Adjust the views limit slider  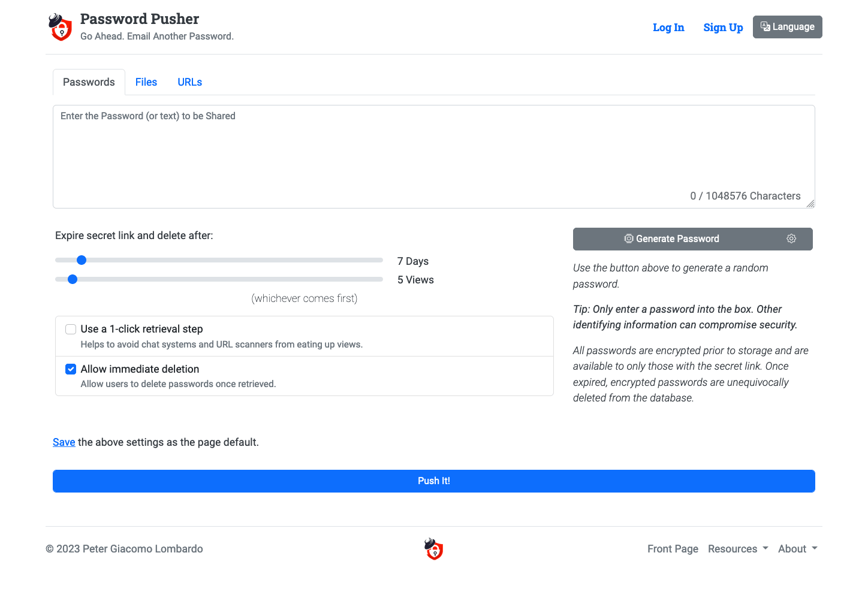click(73, 279)
